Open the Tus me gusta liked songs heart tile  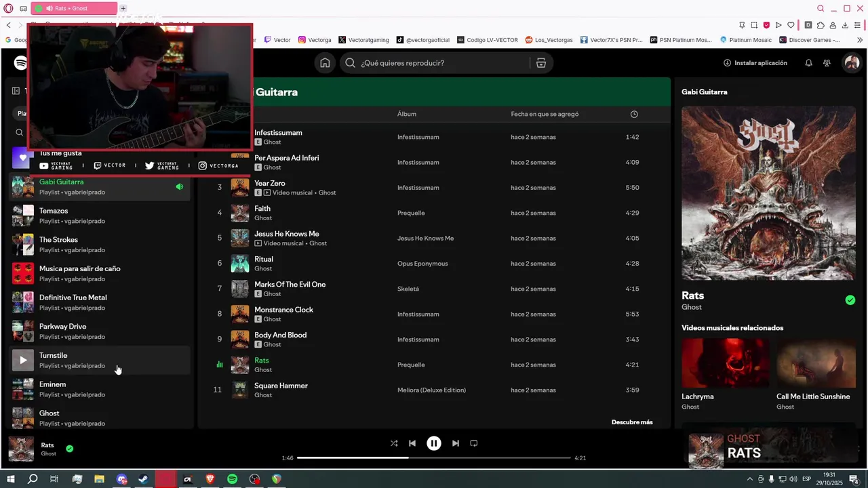point(23,158)
